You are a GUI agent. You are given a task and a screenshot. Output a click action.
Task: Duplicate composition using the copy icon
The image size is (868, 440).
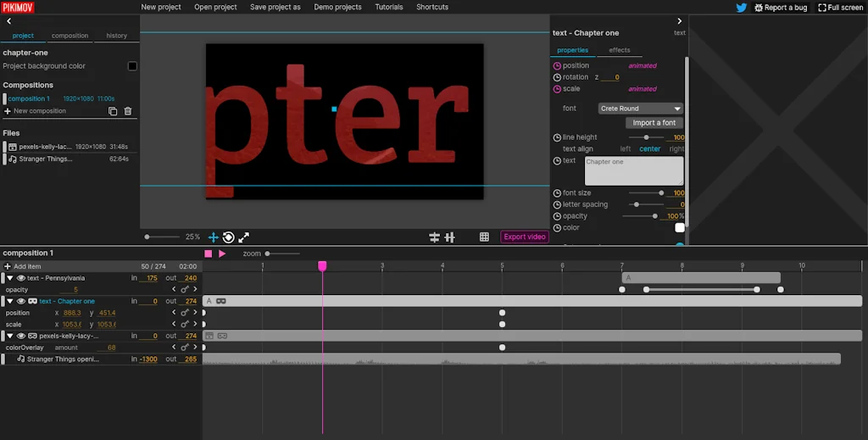113,111
